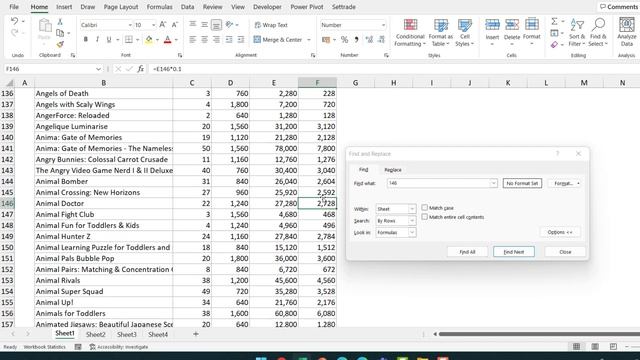Apply Percent Style format
640x360 pixels.
coord(344,40)
